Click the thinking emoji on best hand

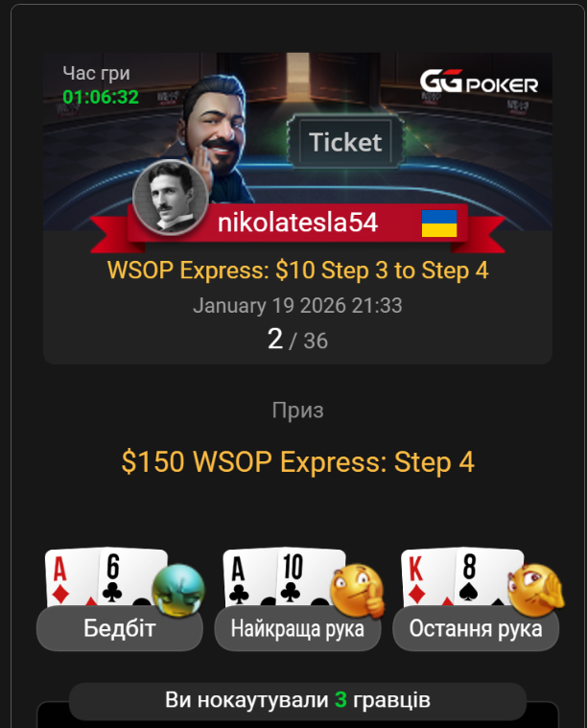[358, 590]
